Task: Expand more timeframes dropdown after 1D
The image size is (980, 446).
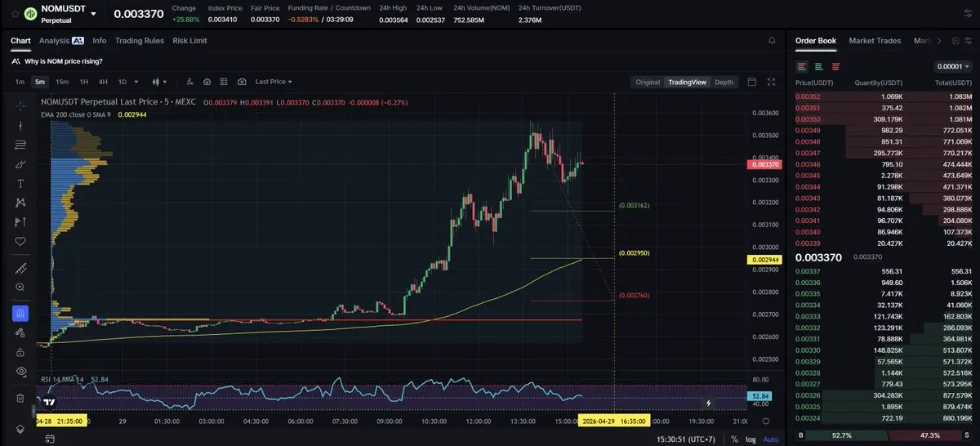Action: pyautogui.click(x=137, y=82)
